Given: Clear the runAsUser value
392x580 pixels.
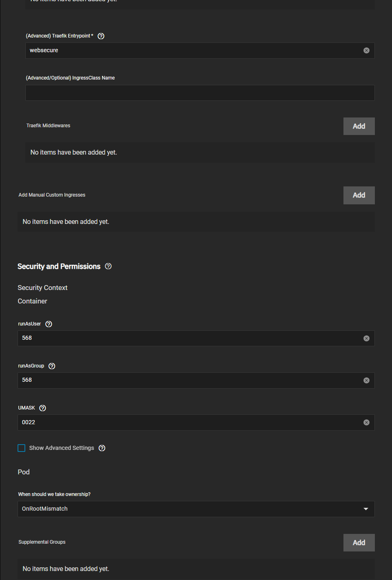Looking at the screenshot, I should [366, 338].
